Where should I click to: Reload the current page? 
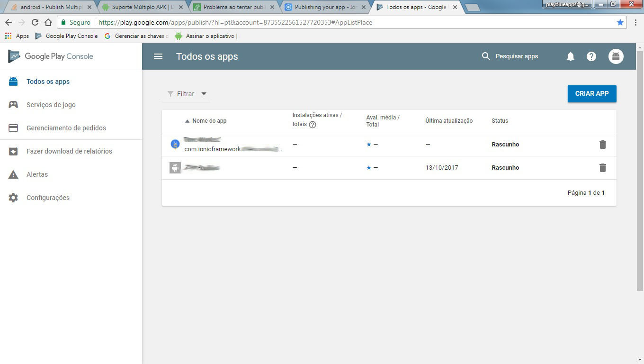pyautogui.click(x=35, y=22)
